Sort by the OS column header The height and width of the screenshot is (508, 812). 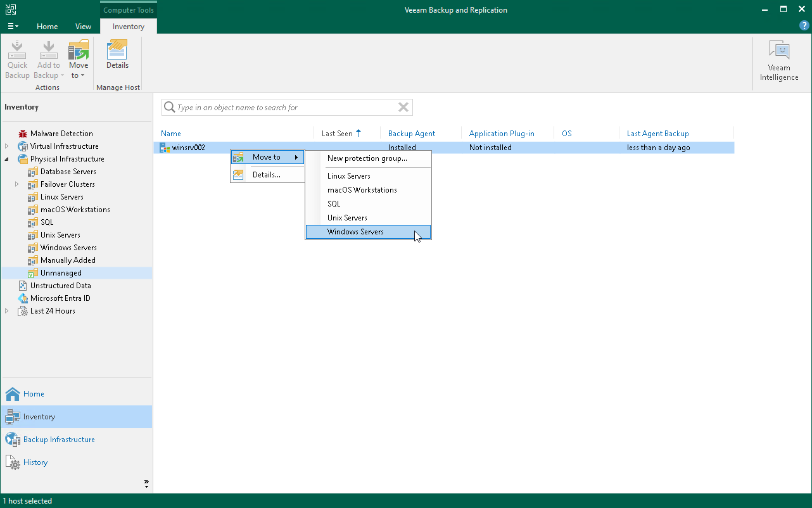point(567,134)
